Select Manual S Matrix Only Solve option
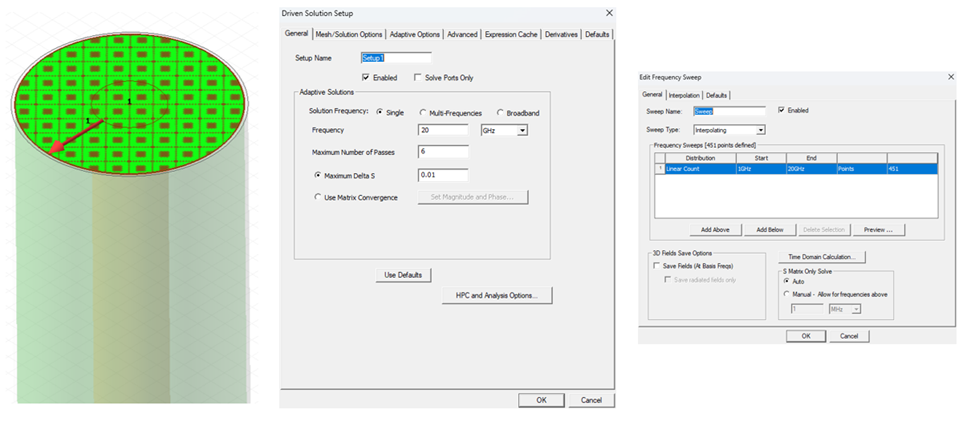Screen dimensions: 975x430 [786, 294]
